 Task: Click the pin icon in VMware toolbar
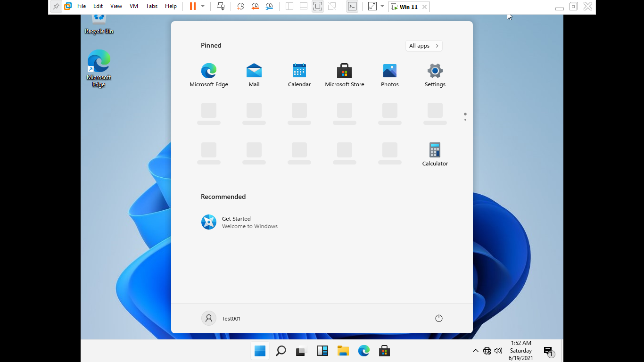[x=56, y=6]
